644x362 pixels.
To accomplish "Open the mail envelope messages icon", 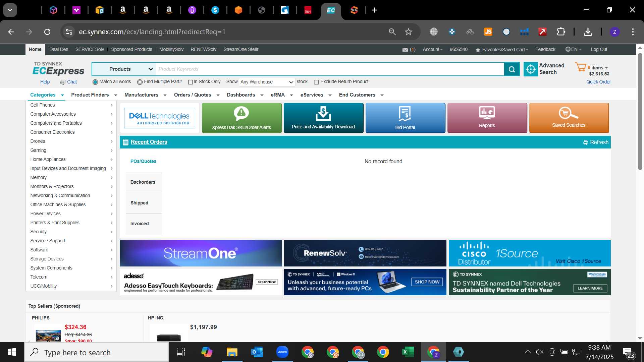I will pos(405,50).
